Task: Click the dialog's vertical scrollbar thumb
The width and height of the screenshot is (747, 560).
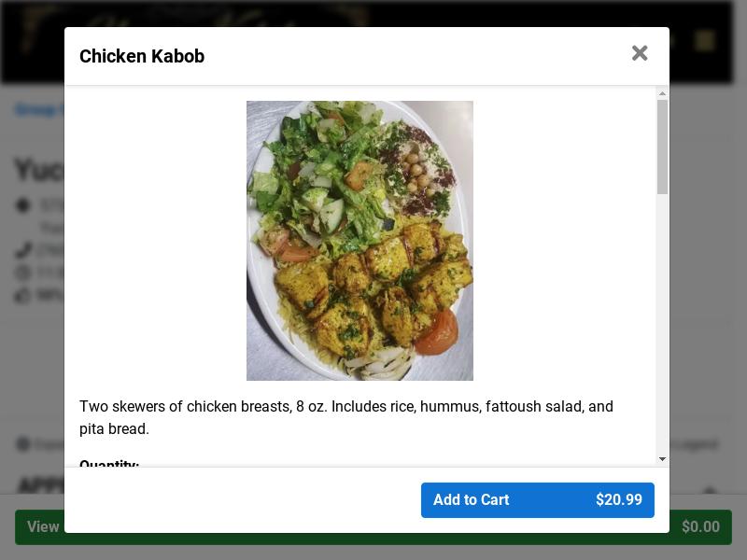Action: (662, 147)
